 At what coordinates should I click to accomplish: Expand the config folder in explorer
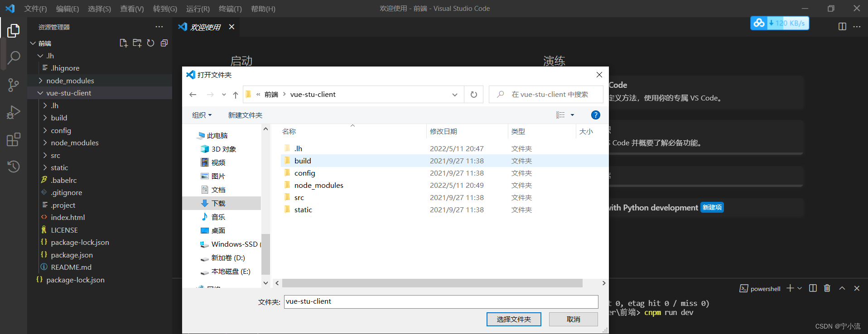pos(45,130)
